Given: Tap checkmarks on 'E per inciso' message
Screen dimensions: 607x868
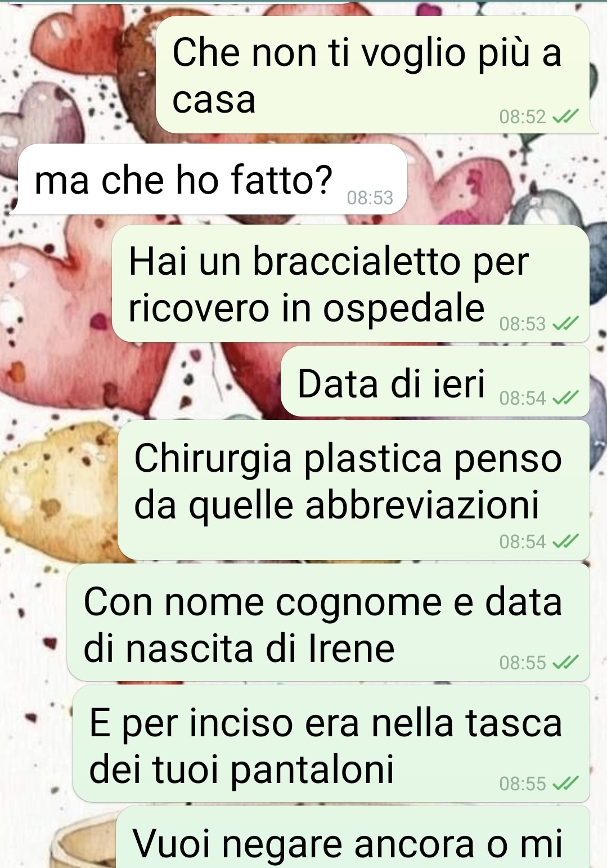Looking at the screenshot, I should (x=565, y=784).
